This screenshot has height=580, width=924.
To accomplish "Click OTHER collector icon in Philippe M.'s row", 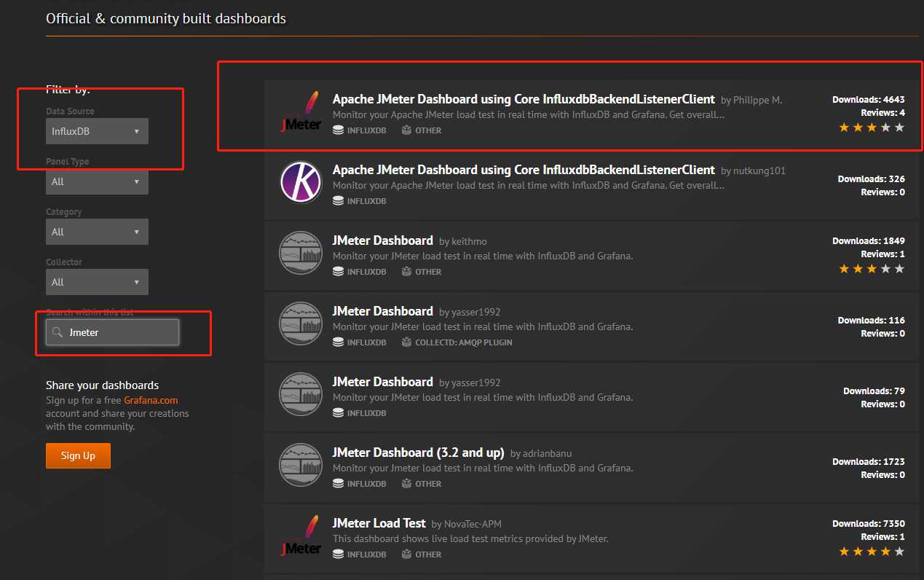I will [x=406, y=130].
